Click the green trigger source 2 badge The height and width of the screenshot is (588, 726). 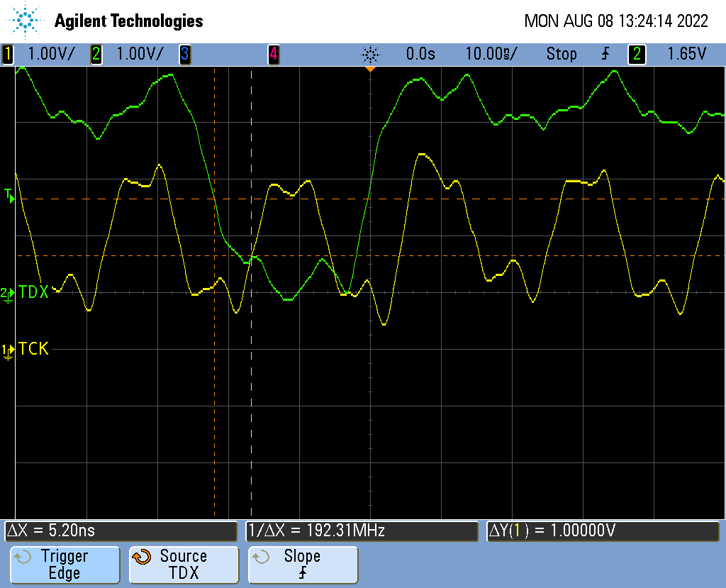(x=637, y=54)
